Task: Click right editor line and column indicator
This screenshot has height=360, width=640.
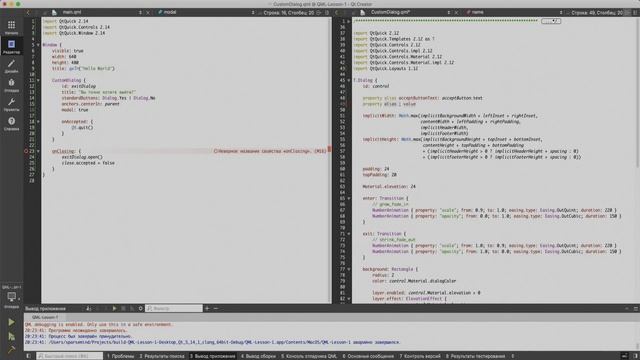Action: [x=597, y=13]
